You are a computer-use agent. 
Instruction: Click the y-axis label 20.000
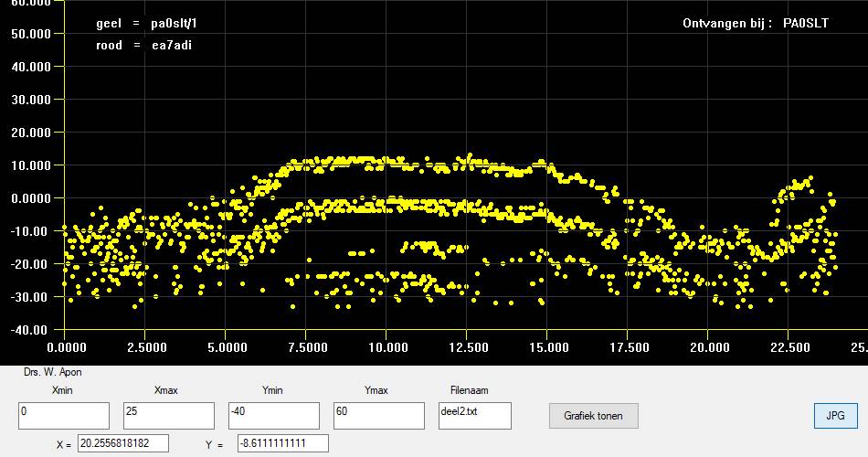click(x=31, y=133)
